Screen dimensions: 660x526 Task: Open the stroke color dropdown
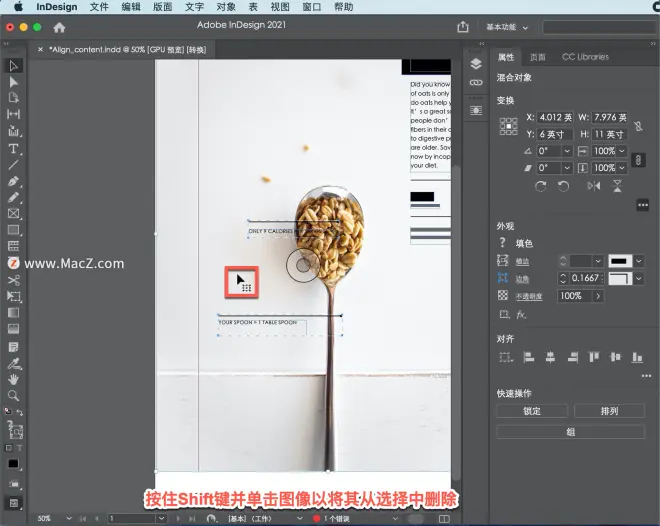coord(639,261)
